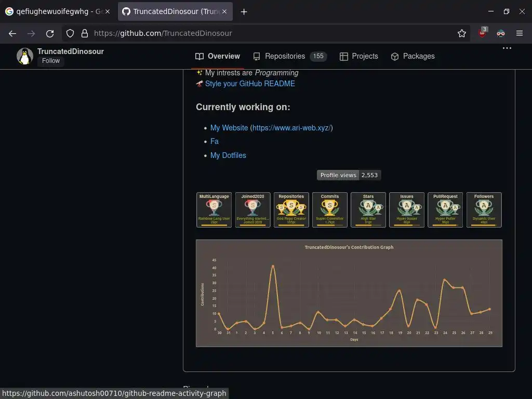
Task: Open the Packages tab
Action: (413, 56)
